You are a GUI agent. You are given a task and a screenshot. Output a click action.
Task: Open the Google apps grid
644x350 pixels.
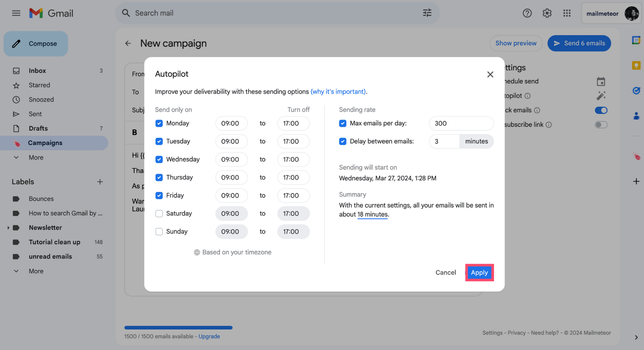click(x=567, y=13)
